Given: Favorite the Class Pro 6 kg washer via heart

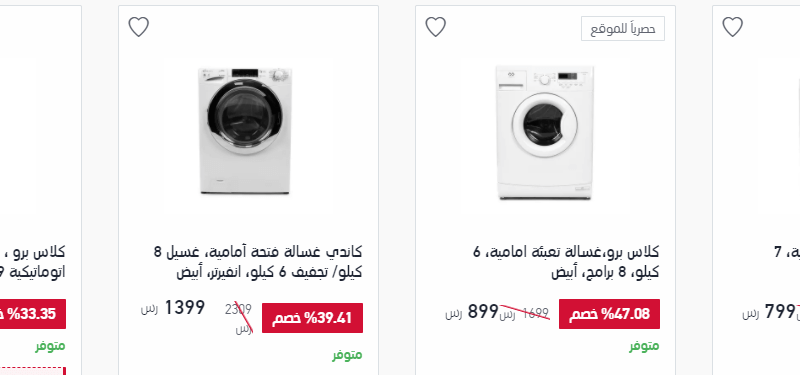Looking at the screenshot, I should [435, 27].
